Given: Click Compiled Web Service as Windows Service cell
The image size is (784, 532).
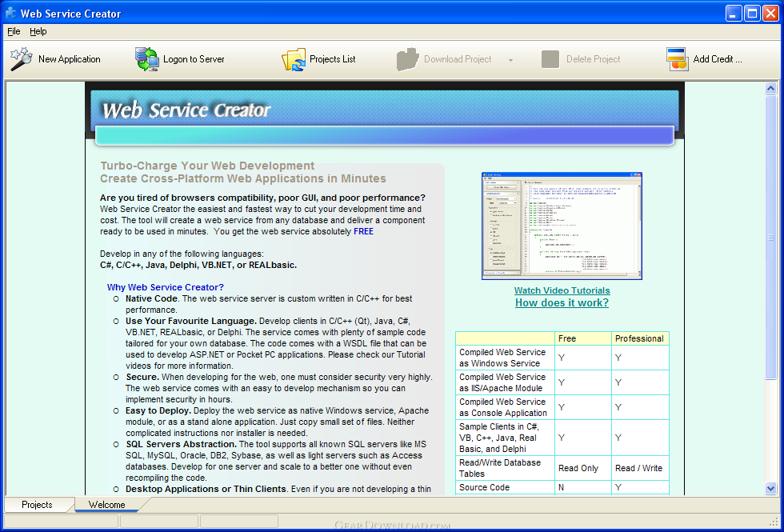Looking at the screenshot, I should click(505, 358).
